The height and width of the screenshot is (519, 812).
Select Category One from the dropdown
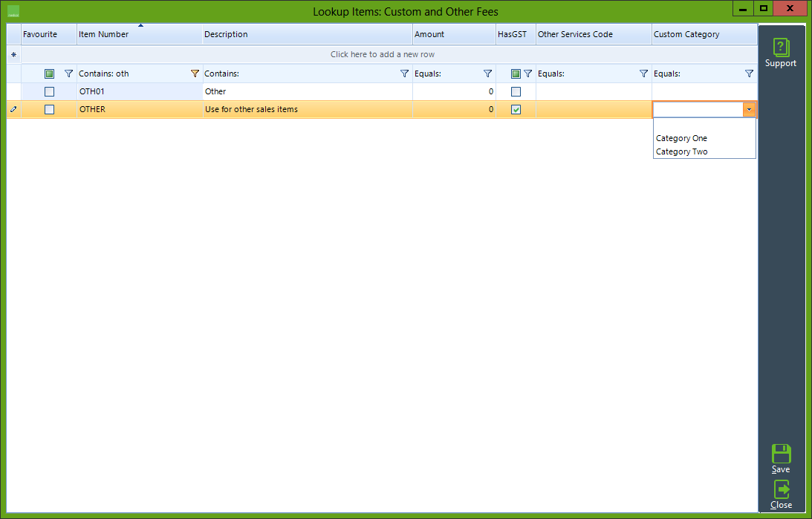point(681,138)
